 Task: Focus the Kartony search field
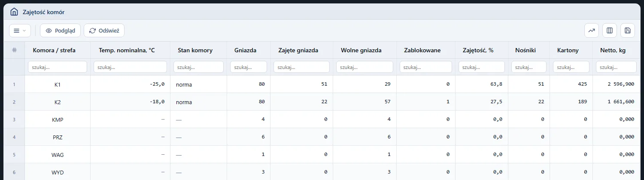click(571, 67)
